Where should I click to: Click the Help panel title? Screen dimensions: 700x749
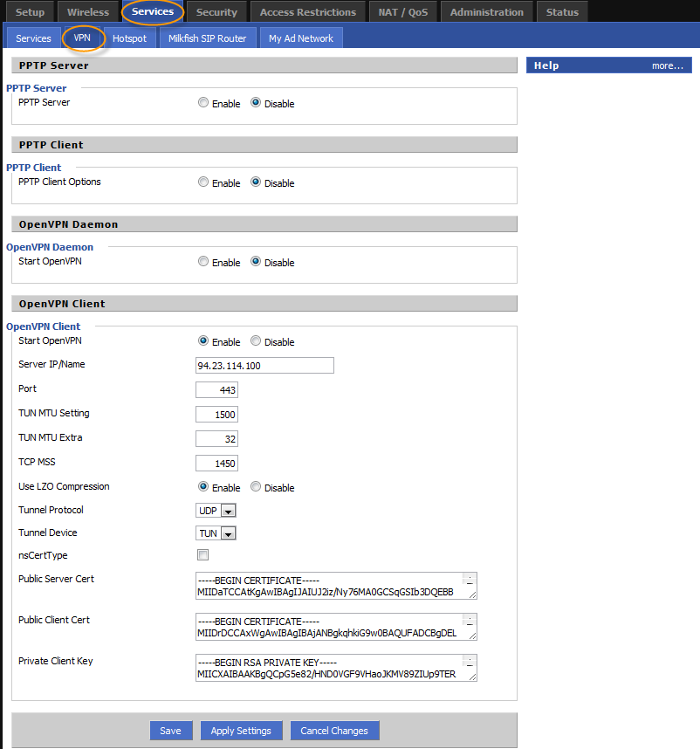[546, 65]
